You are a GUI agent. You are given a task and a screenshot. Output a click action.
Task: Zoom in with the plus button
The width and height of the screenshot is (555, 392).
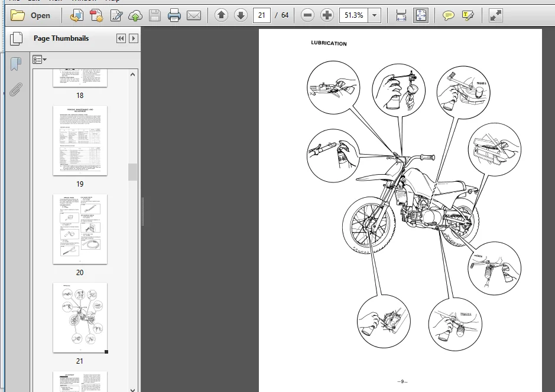tap(327, 15)
